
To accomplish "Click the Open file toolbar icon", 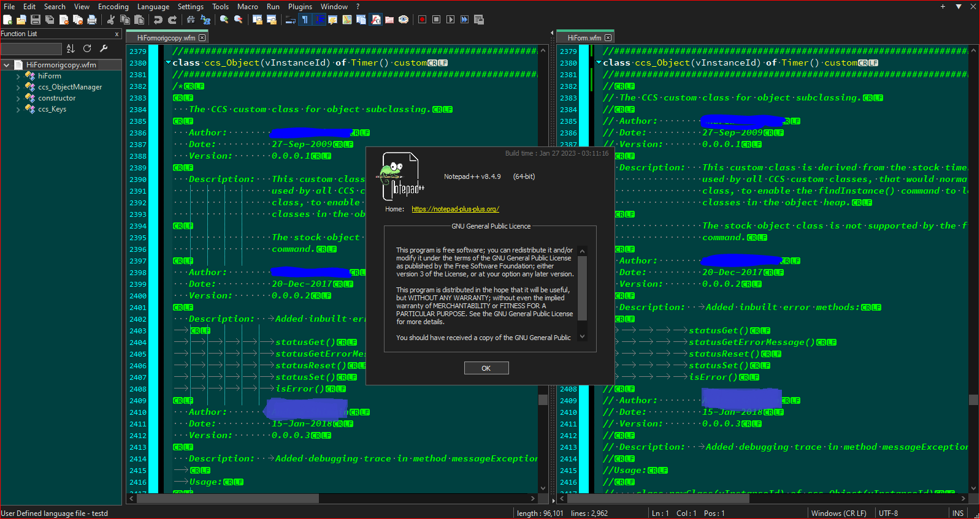I will point(21,20).
